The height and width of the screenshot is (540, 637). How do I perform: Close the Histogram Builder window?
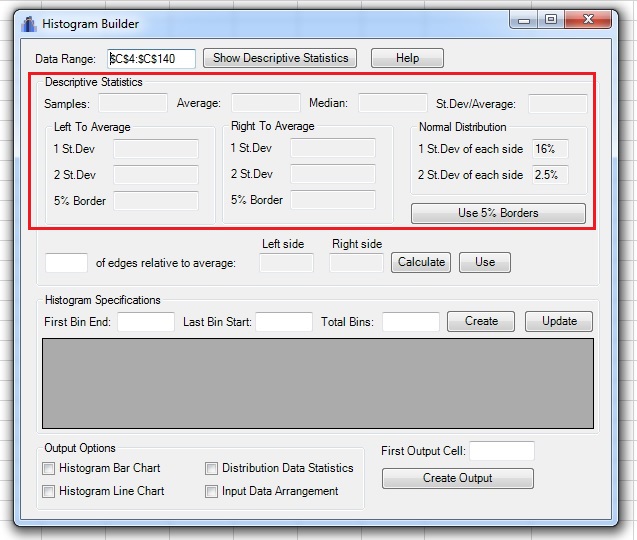pyautogui.click(x=588, y=20)
